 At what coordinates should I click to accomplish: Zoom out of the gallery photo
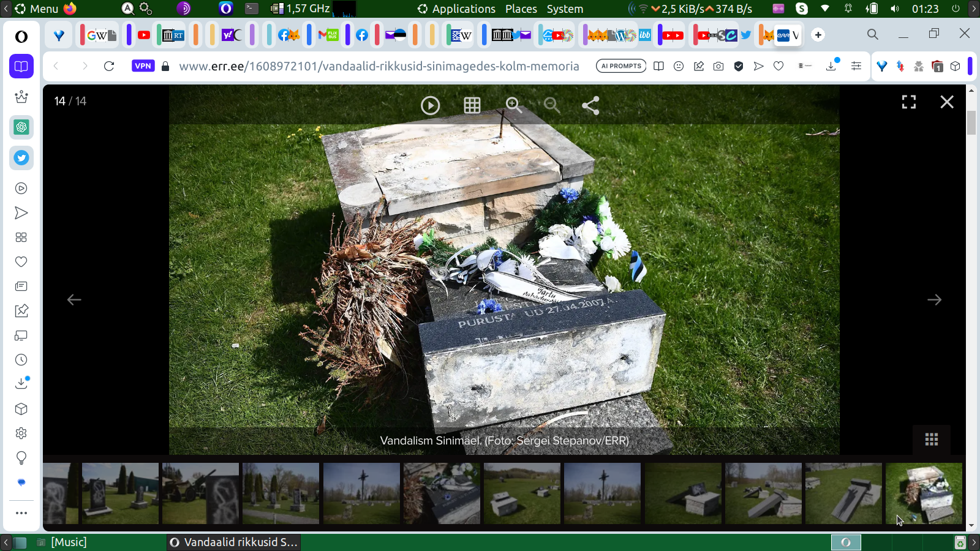click(552, 105)
